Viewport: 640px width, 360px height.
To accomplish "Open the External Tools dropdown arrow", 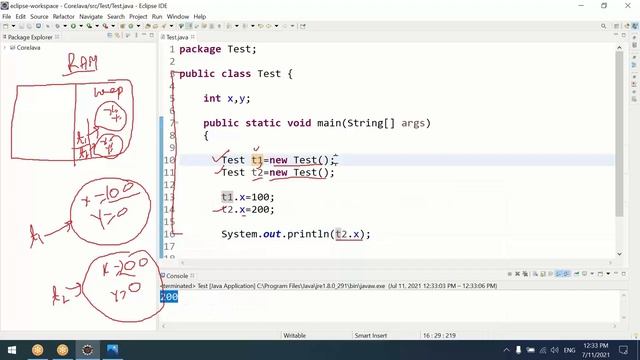I will click(x=113, y=26).
